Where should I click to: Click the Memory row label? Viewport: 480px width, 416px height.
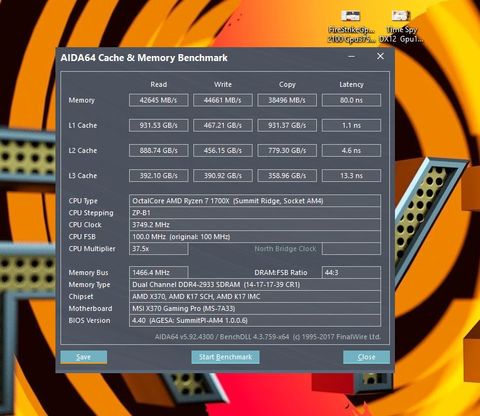click(x=82, y=100)
